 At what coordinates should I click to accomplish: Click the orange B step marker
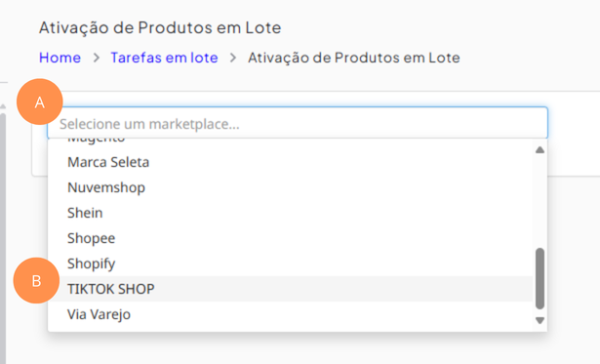[36, 280]
